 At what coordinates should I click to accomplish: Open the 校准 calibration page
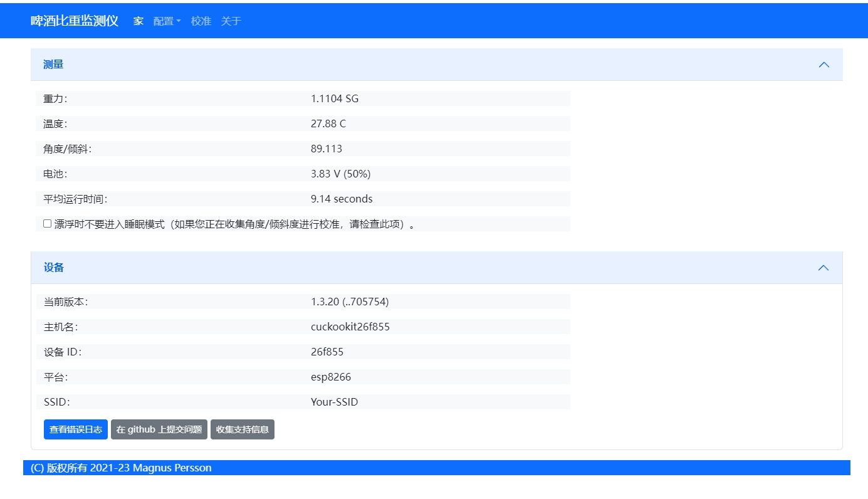(201, 21)
